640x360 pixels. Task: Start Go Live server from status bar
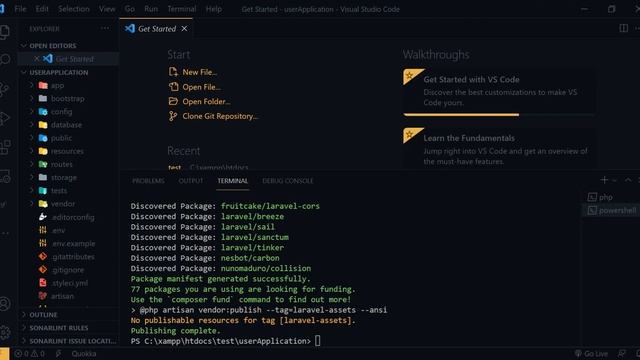pyautogui.click(x=591, y=353)
